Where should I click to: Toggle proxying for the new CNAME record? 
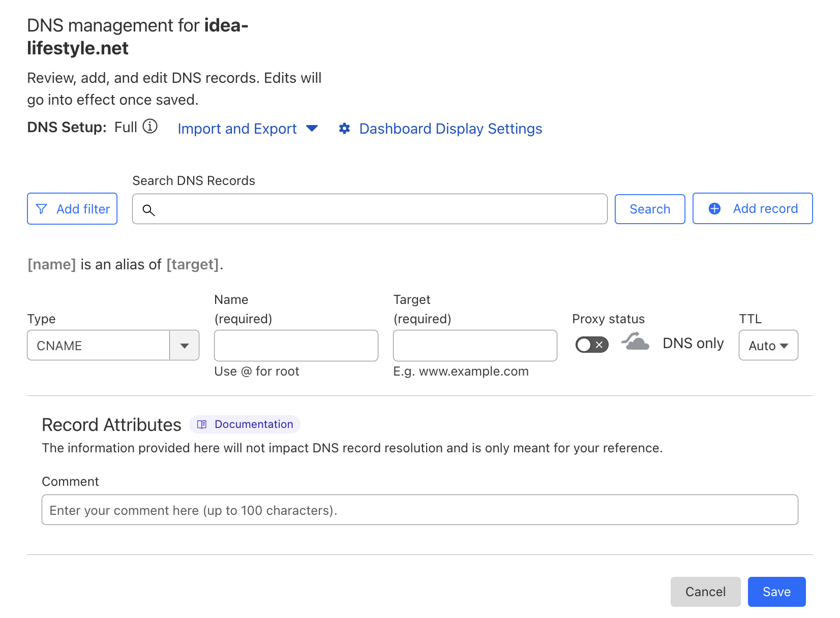591,345
